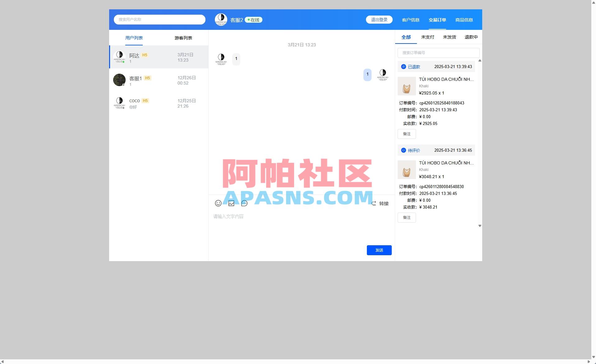Select the 未支付 order filter tab
Screen dimensions: 596x364
pos(427,37)
